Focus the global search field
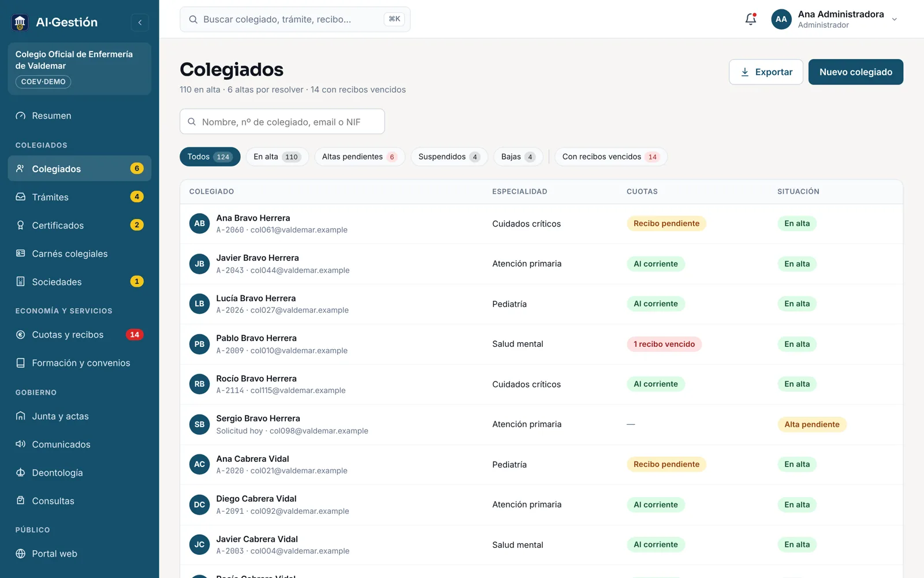Viewport: 924px width, 578px height. coord(295,19)
